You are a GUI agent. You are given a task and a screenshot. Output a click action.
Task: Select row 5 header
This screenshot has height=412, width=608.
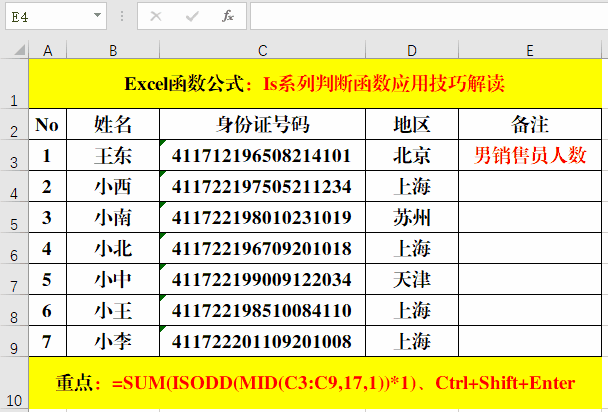pos(14,217)
